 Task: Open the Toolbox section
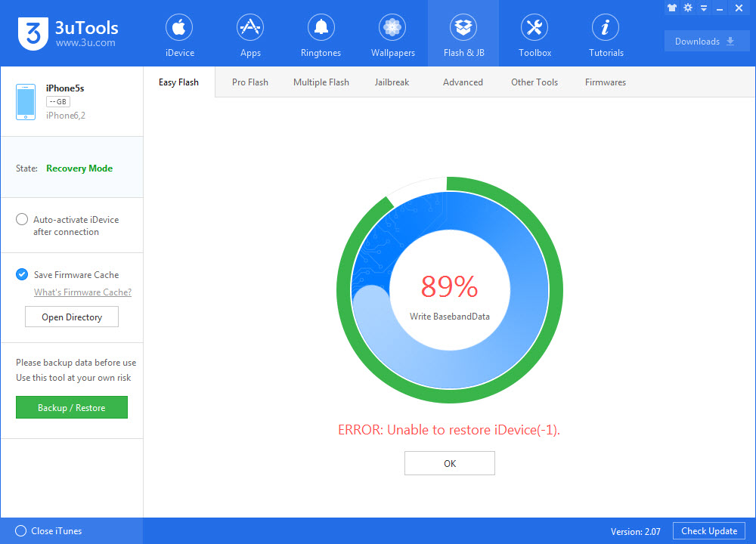534,36
